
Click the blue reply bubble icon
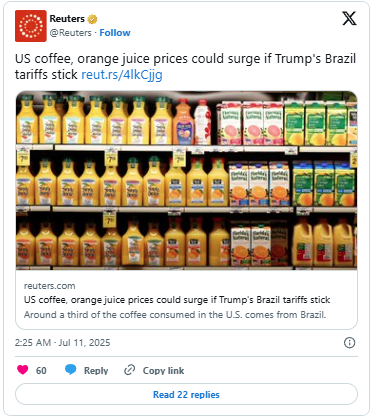70,370
